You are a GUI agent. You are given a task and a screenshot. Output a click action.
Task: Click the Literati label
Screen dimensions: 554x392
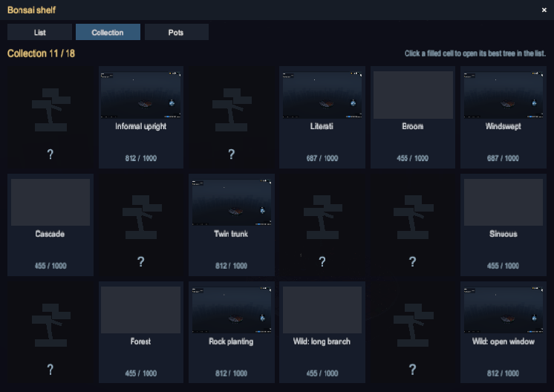pyautogui.click(x=322, y=126)
